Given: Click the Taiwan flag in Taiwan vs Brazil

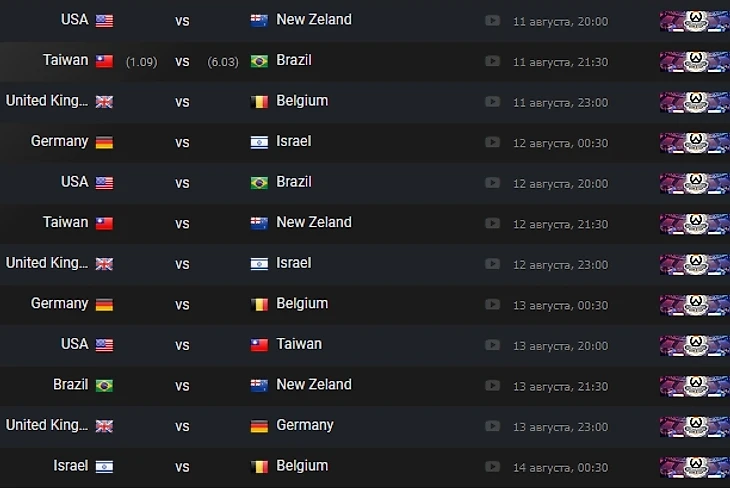Looking at the screenshot, I should [x=104, y=61].
